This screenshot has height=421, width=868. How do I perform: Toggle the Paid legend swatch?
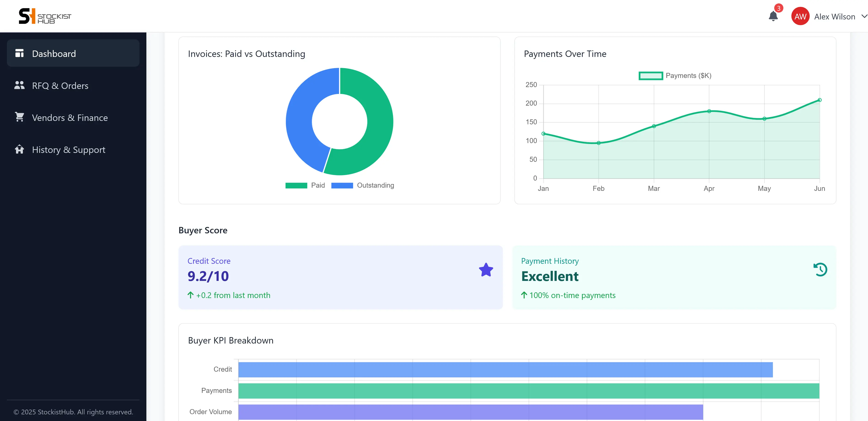point(296,185)
